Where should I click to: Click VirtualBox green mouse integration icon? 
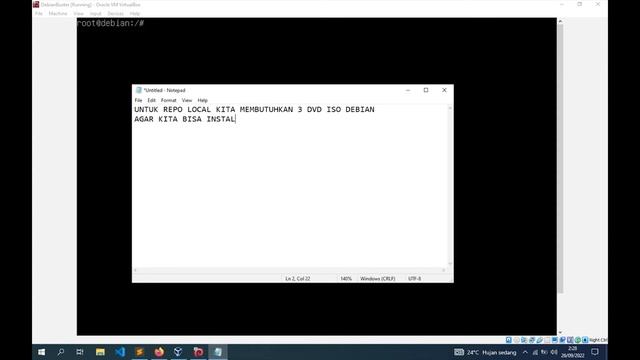click(578, 340)
